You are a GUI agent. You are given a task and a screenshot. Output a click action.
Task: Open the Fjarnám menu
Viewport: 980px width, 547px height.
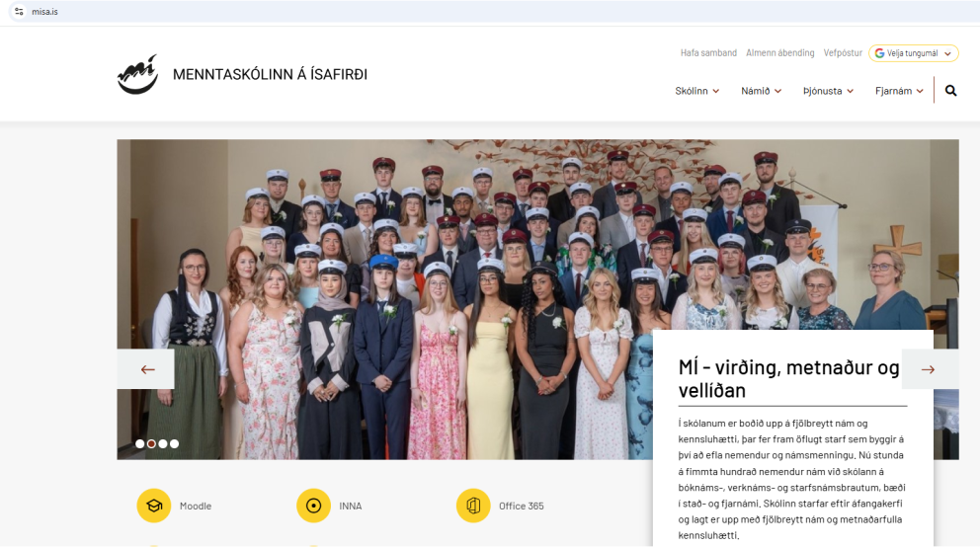pos(899,91)
